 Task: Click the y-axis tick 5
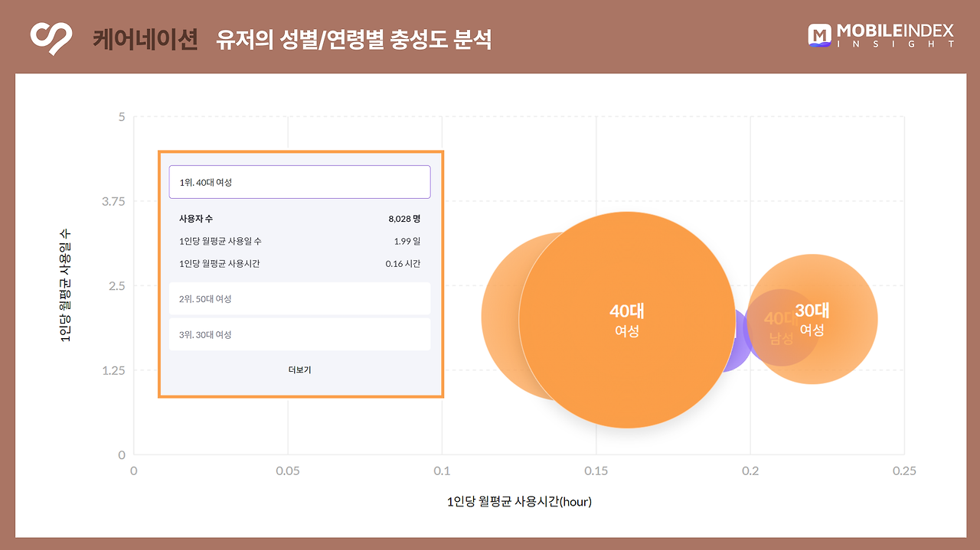pos(122,117)
